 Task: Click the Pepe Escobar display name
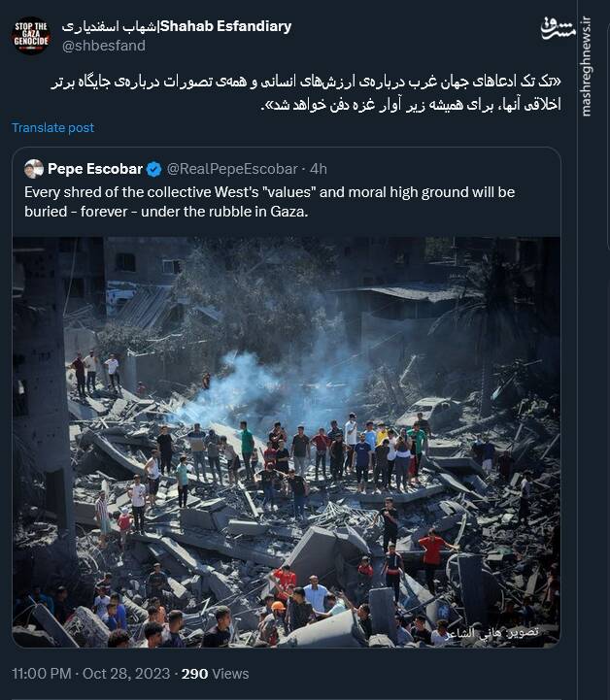pos(95,169)
